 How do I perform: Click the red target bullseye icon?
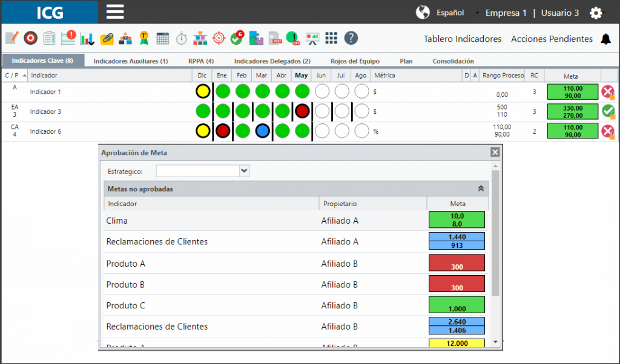30,38
